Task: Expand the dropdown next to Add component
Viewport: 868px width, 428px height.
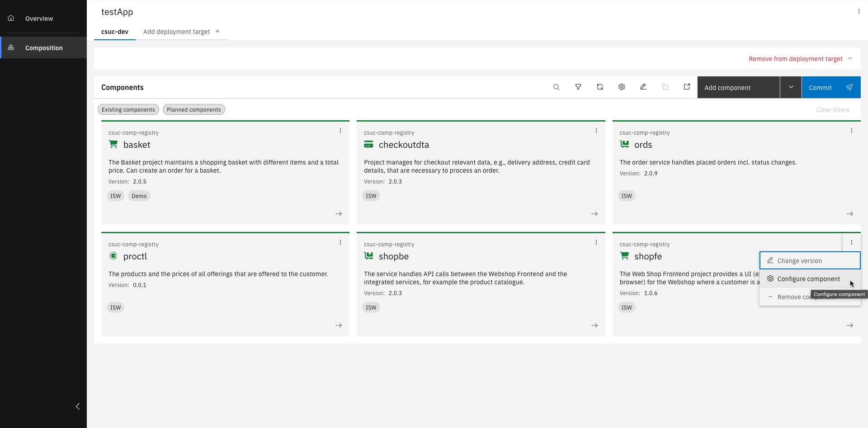Action: (x=791, y=87)
